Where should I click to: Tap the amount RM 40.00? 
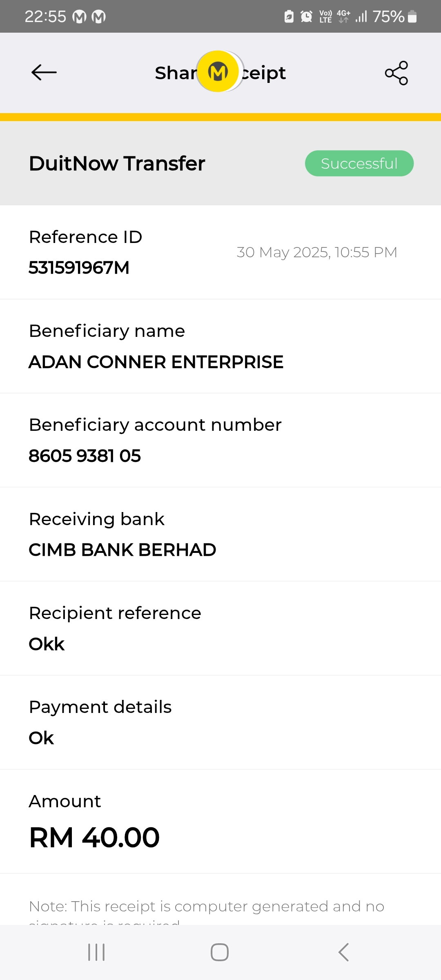click(94, 837)
